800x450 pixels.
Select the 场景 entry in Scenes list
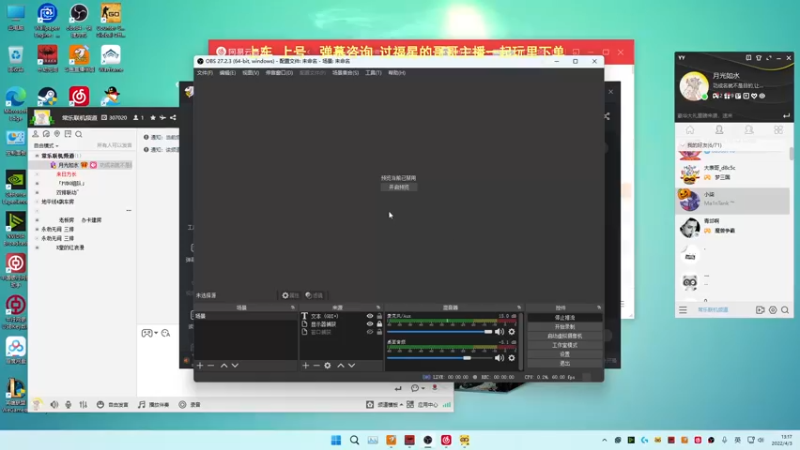point(245,316)
